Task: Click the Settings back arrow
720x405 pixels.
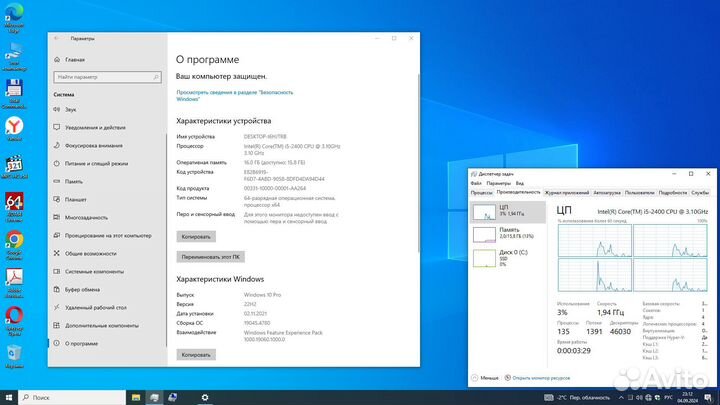Action: 56,39
